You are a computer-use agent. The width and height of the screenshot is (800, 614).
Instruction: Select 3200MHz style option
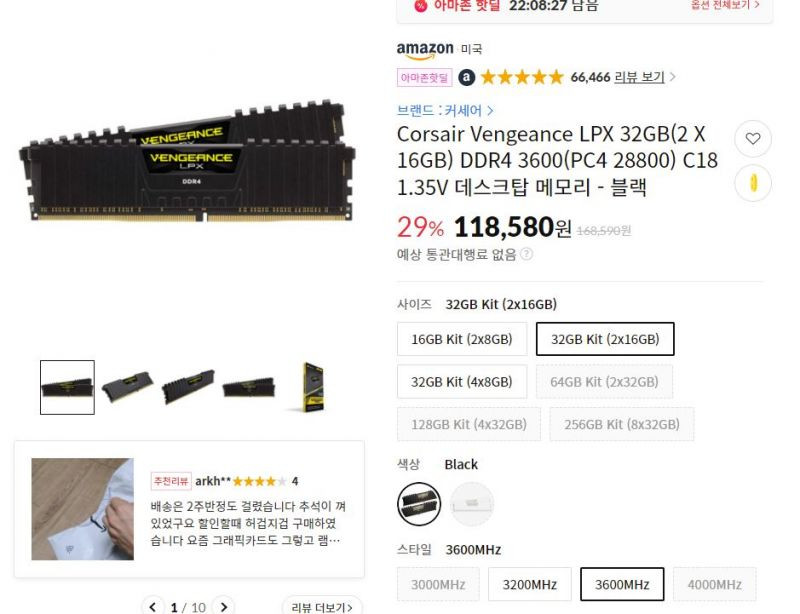[x=530, y=584]
